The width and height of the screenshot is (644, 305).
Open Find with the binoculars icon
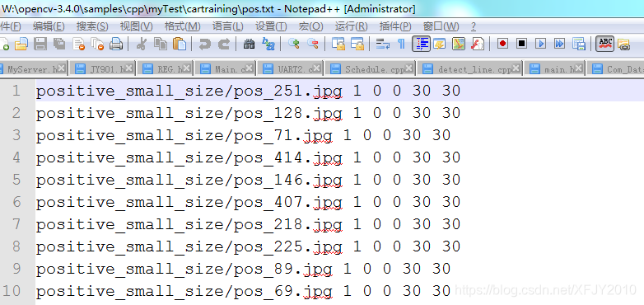(249, 44)
